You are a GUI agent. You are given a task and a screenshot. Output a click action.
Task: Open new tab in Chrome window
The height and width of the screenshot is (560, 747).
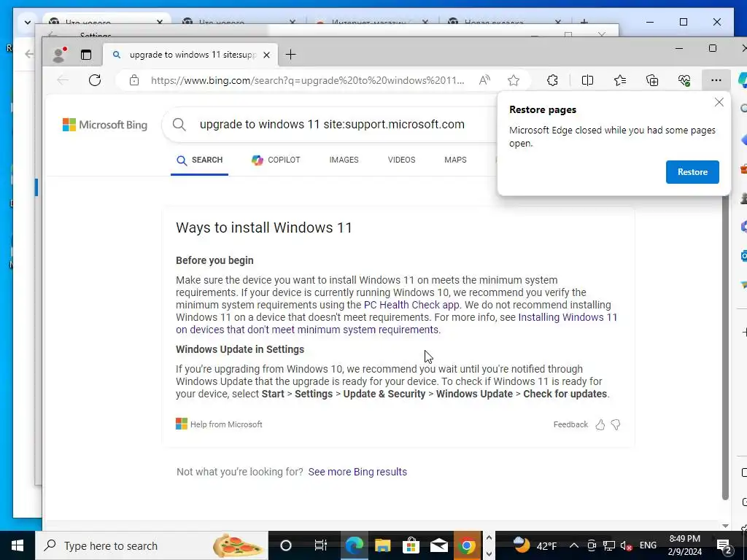tap(584, 21)
